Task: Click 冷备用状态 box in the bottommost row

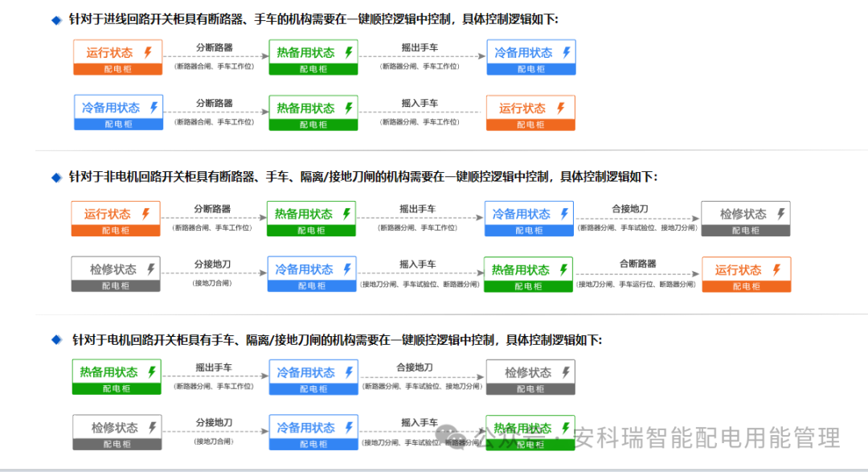Action: click(313, 433)
